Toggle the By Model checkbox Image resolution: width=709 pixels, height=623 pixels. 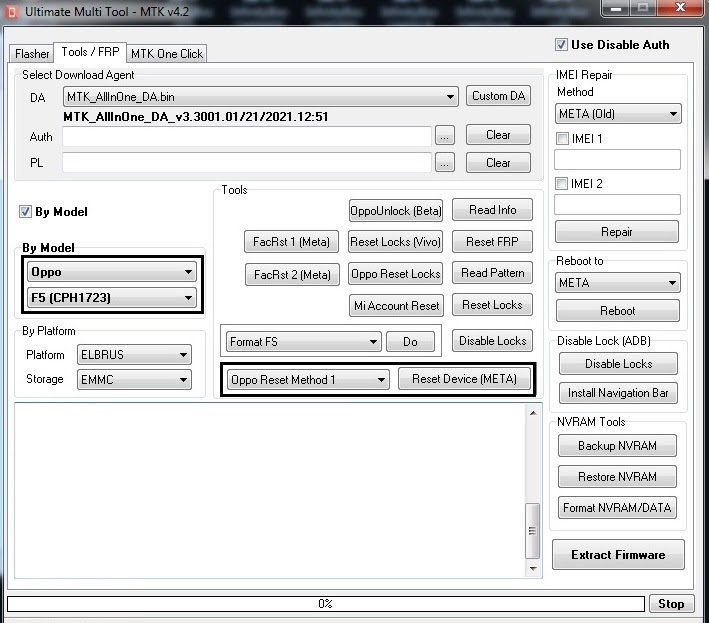click(25, 212)
